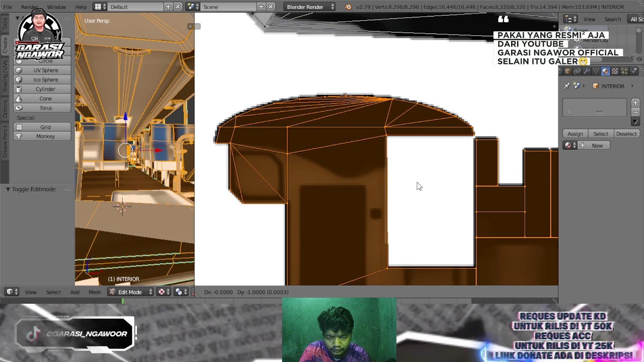Open the 3D view Select menu
644x362 pixels.
coord(53,292)
